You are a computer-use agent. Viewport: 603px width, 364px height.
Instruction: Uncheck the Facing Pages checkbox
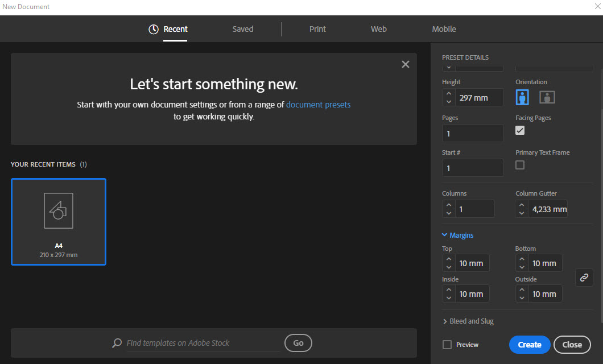click(520, 130)
